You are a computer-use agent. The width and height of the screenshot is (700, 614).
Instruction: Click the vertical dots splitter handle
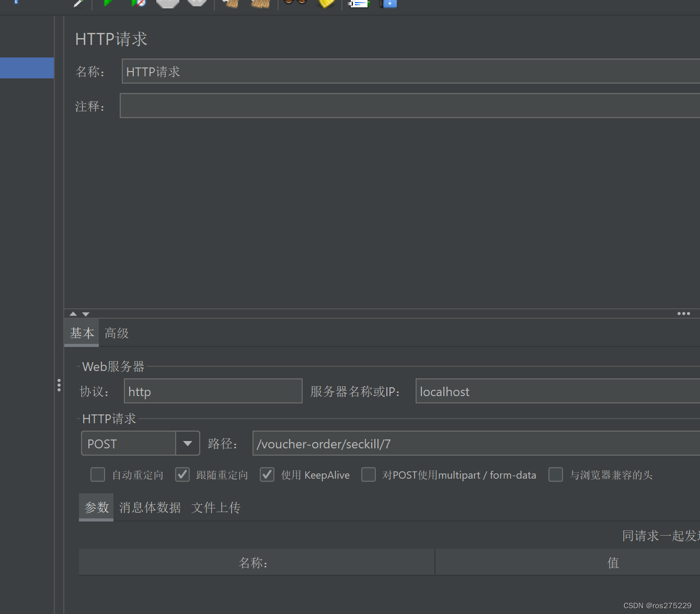coord(59,385)
